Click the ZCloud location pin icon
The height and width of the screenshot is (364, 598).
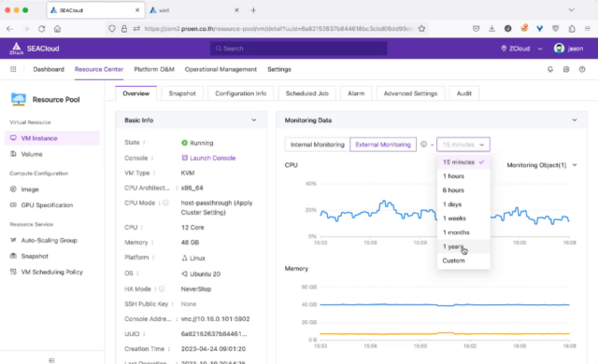504,49
